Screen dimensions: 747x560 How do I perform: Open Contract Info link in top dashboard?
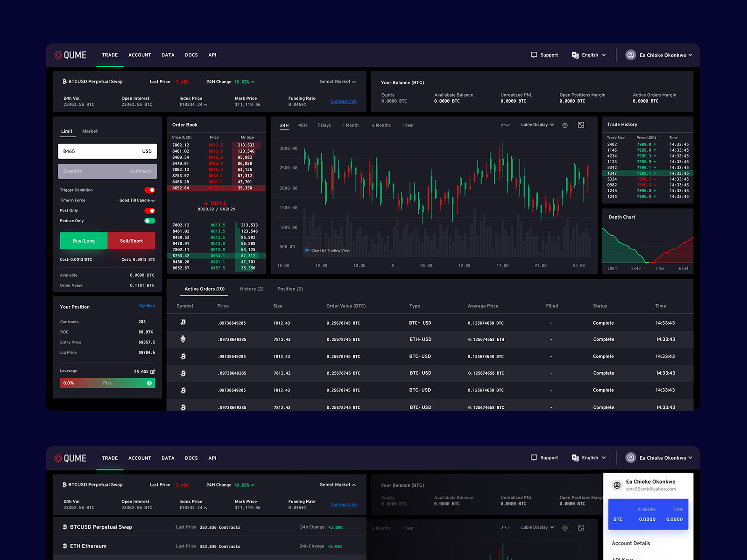(344, 102)
